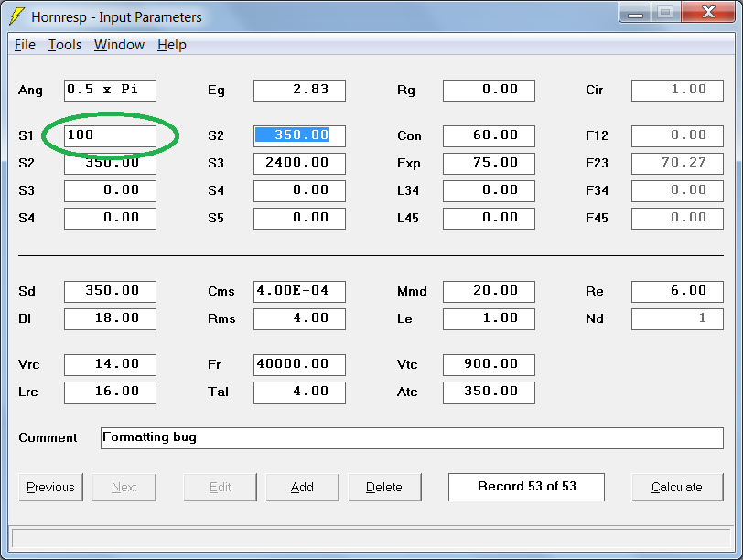Select the Lrc field with 16.00
This screenshot has height=560, width=743.
[110, 393]
